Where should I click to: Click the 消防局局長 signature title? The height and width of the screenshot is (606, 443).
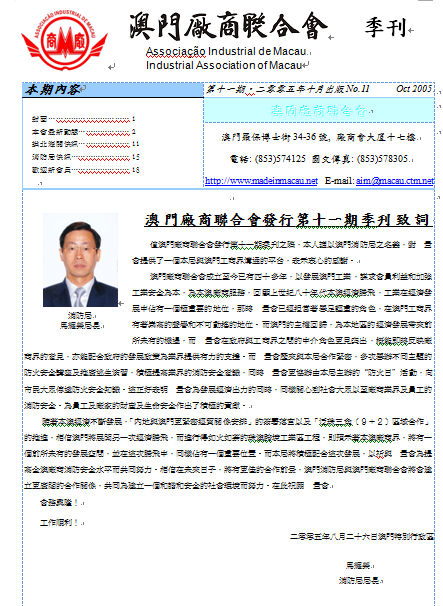[359, 580]
